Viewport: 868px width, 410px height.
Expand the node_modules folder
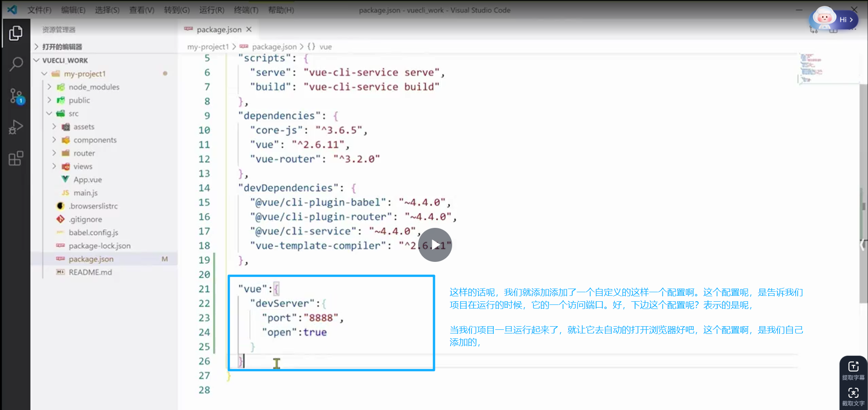click(94, 87)
